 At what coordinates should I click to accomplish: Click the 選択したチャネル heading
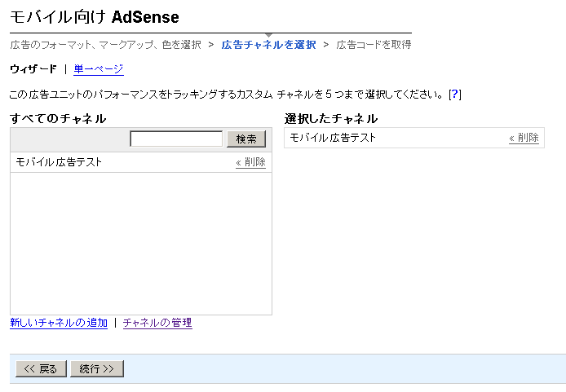point(331,118)
